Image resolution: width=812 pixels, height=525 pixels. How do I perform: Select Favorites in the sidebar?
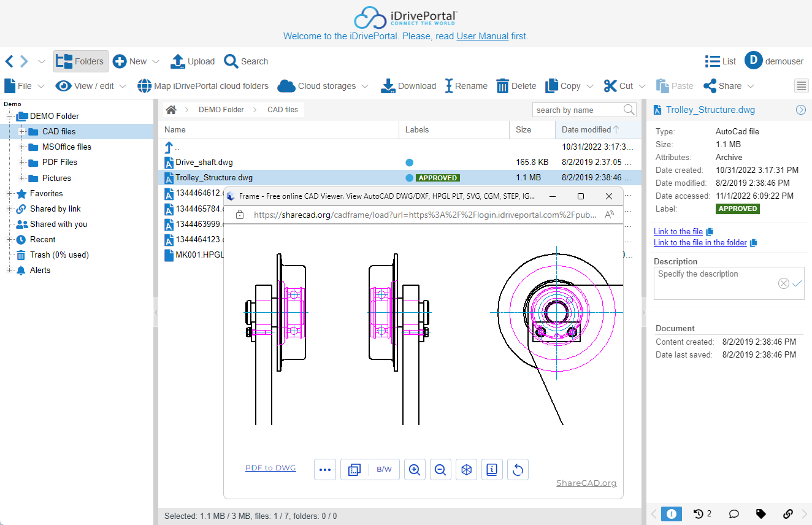[x=46, y=193]
